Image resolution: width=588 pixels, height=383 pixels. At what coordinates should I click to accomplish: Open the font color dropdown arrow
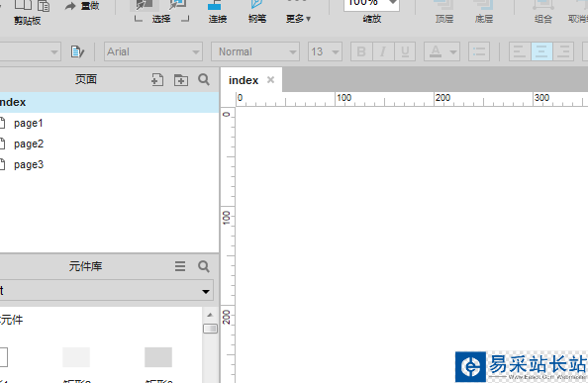click(453, 52)
